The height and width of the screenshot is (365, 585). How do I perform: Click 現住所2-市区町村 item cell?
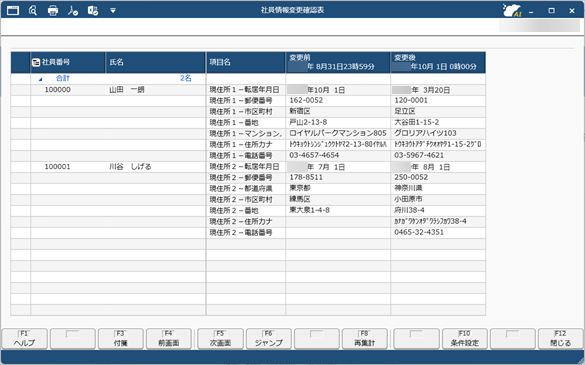[x=245, y=199]
